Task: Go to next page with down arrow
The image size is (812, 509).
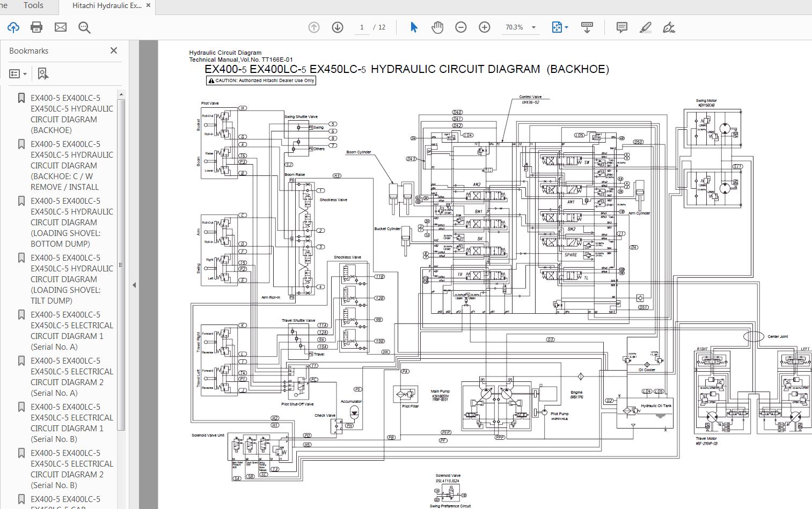Action: click(338, 27)
